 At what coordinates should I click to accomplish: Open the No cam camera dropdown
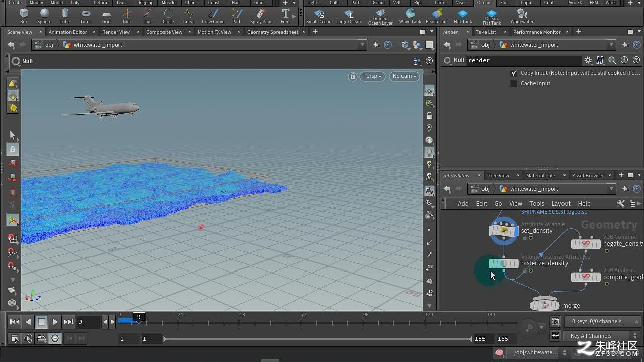(405, 76)
